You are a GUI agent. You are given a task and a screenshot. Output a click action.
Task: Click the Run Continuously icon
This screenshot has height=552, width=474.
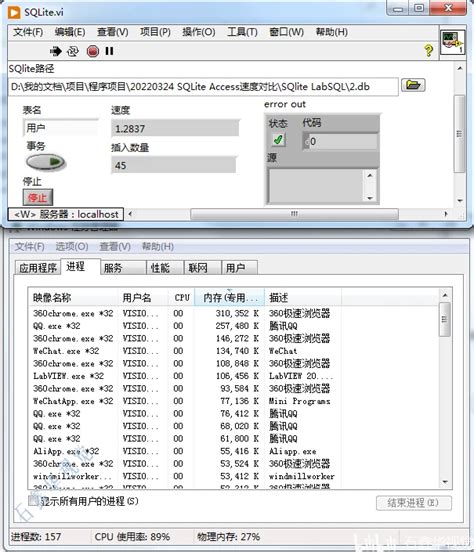pos(73,51)
